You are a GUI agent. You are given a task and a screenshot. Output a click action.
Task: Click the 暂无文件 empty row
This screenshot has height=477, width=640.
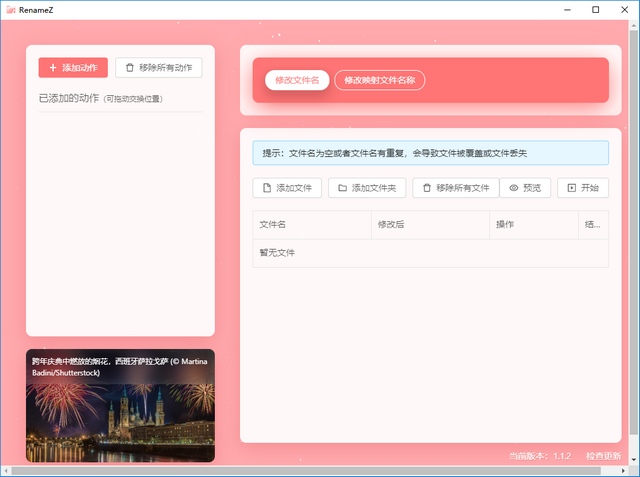tap(431, 253)
